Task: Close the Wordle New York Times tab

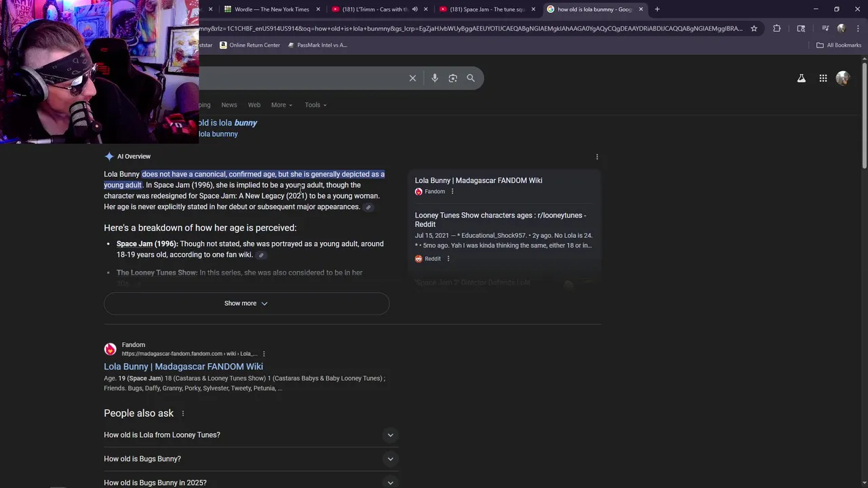Action: (318, 9)
